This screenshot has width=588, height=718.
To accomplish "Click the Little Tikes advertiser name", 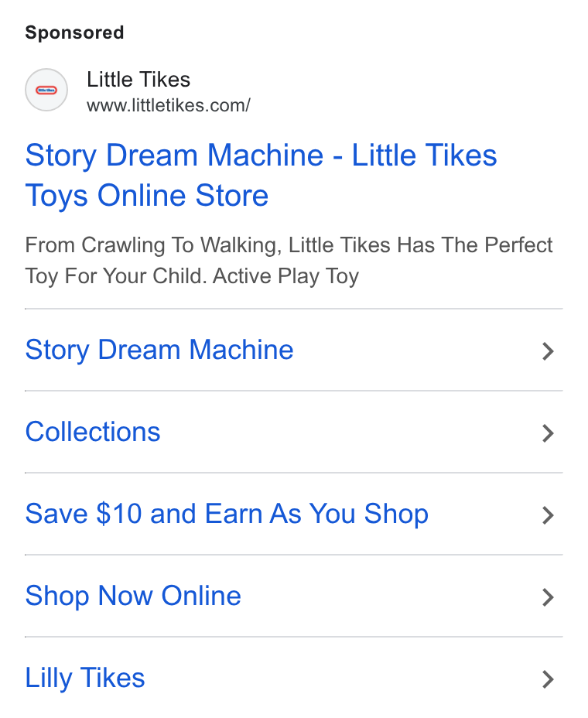I will tap(138, 80).
